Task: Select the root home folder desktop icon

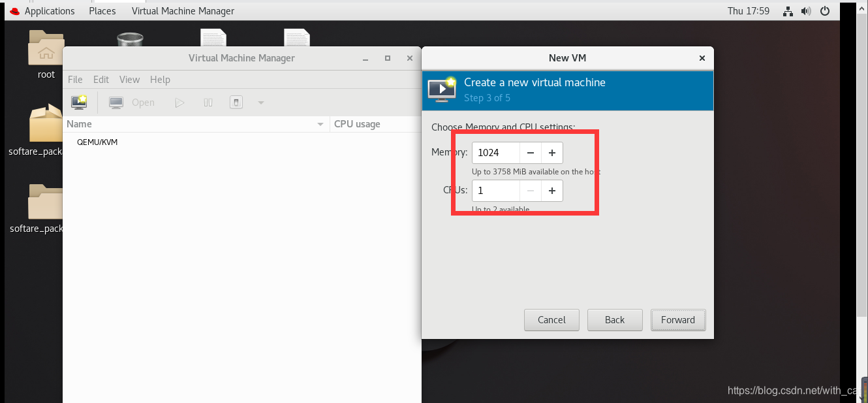Action: point(46,55)
